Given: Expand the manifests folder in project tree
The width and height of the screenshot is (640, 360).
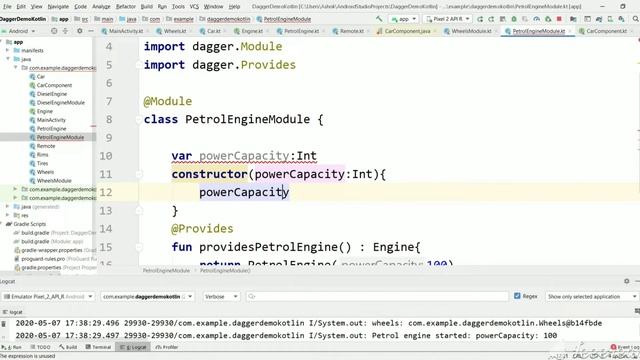Looking at the screenshot, I should (8, 51).
